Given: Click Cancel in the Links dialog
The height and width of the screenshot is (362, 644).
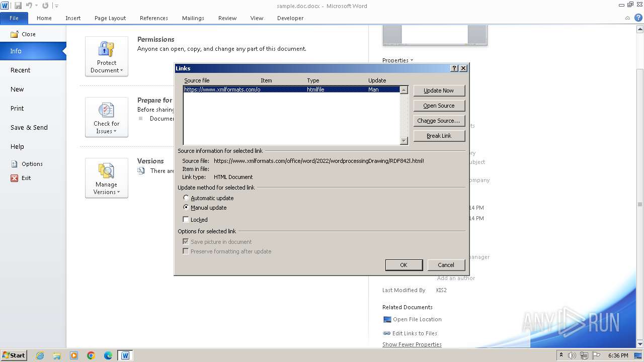Looking at the screenshot, I should pyautogui.click(x=446, y=265).
